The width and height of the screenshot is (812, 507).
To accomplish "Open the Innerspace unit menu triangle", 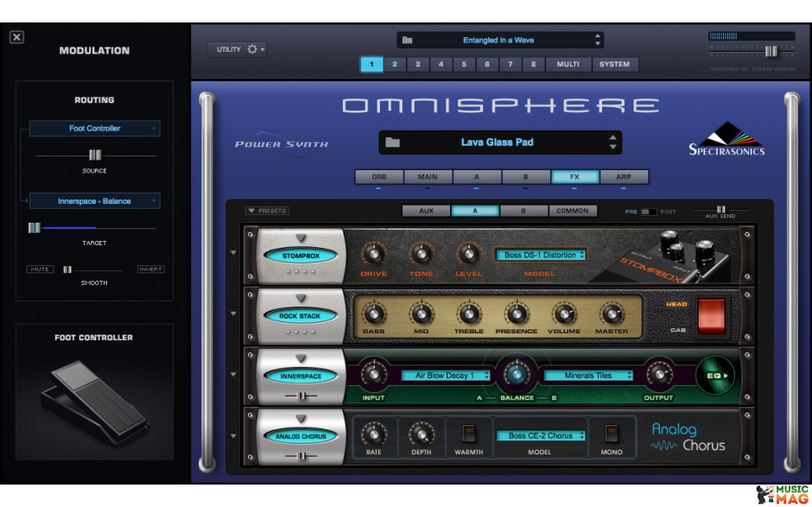I will pos(301,358).
